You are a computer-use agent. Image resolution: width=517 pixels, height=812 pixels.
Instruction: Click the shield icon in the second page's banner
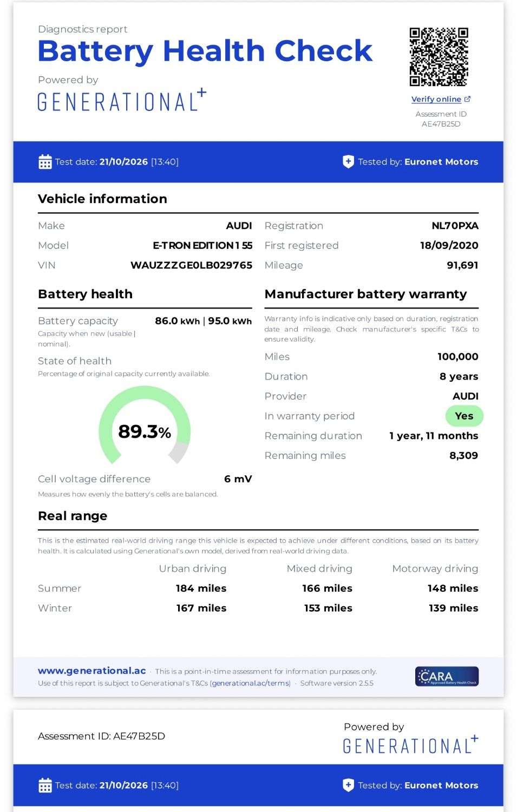tap(348, 785)
